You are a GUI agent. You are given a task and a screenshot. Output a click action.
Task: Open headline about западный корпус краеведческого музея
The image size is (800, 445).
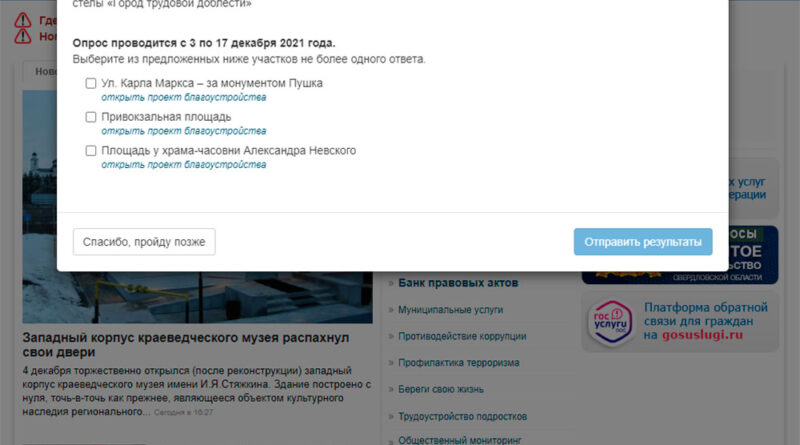click(x=186, y=345)
